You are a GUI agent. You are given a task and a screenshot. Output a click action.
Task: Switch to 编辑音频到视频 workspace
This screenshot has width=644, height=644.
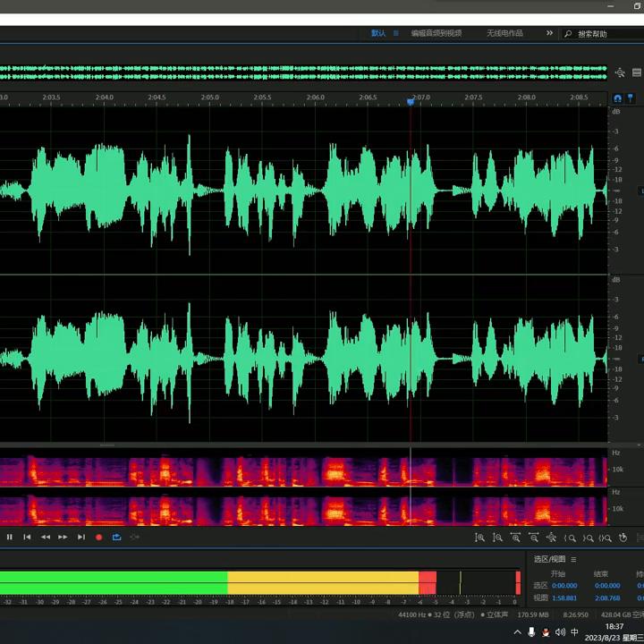pos(436,33)
